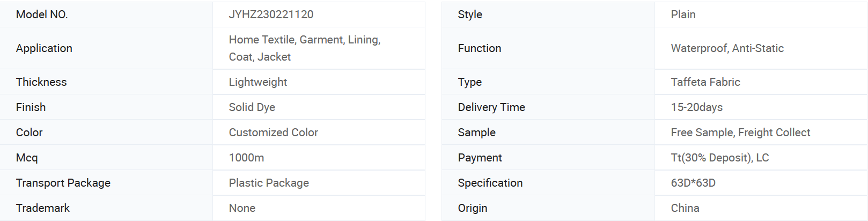Click the 1000m Mcq value

(x=247, y=158)
